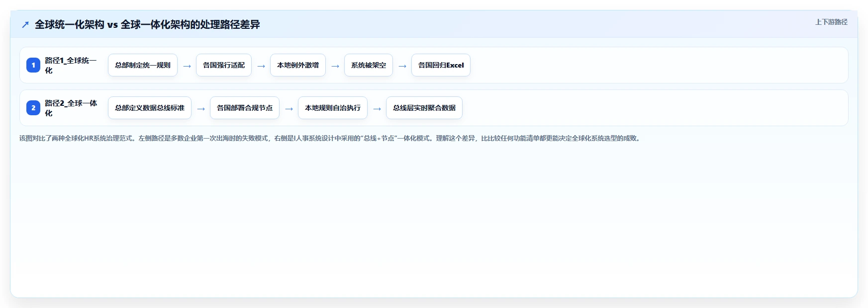Viewport: 868px width, 308px height.
Task: Click the arrow after 本地例外激增
Action: point(335,66)
